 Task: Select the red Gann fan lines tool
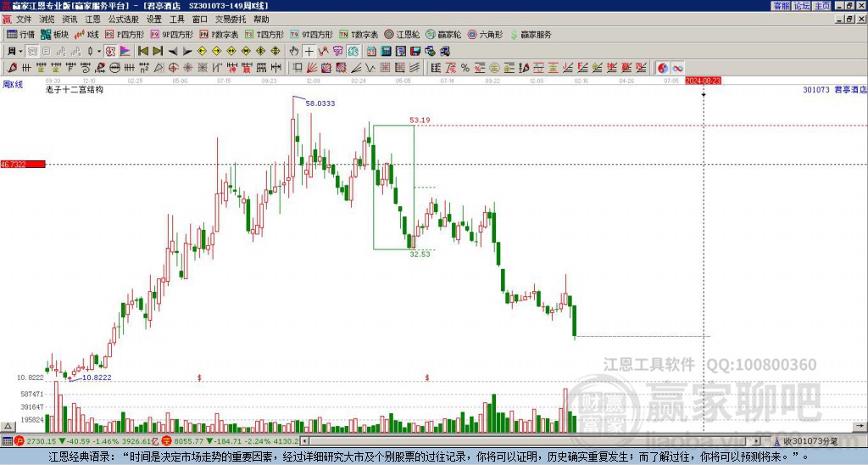(312, 68)
